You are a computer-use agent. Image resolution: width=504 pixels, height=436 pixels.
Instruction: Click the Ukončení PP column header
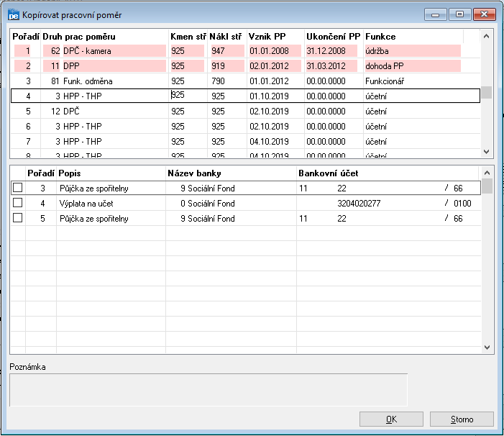[x=334, y=36]
